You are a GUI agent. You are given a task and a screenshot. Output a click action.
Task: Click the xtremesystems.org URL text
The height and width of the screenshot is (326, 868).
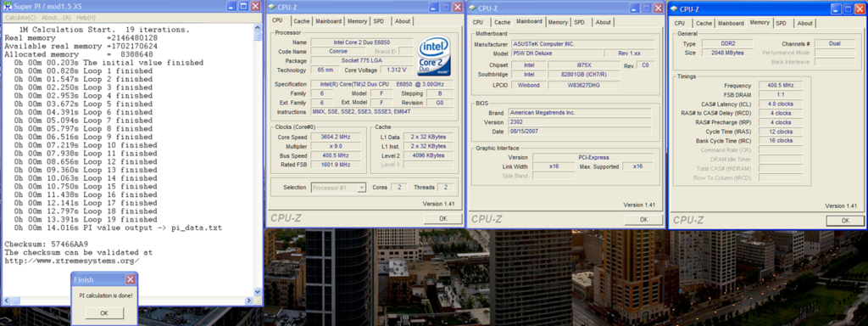coord(71,261)
